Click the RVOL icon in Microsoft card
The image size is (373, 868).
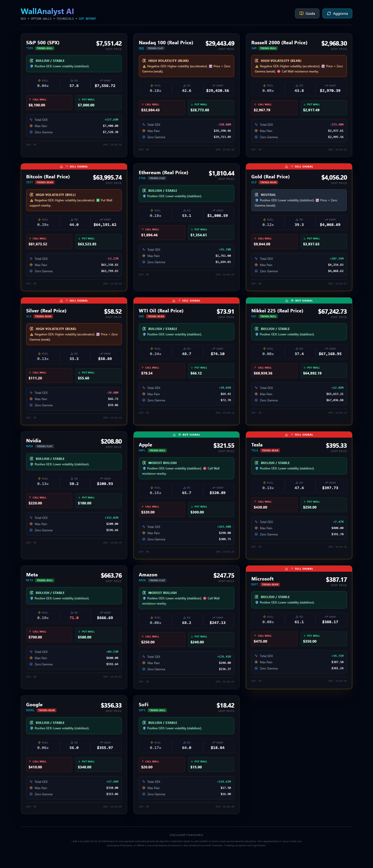coord(264,617)
